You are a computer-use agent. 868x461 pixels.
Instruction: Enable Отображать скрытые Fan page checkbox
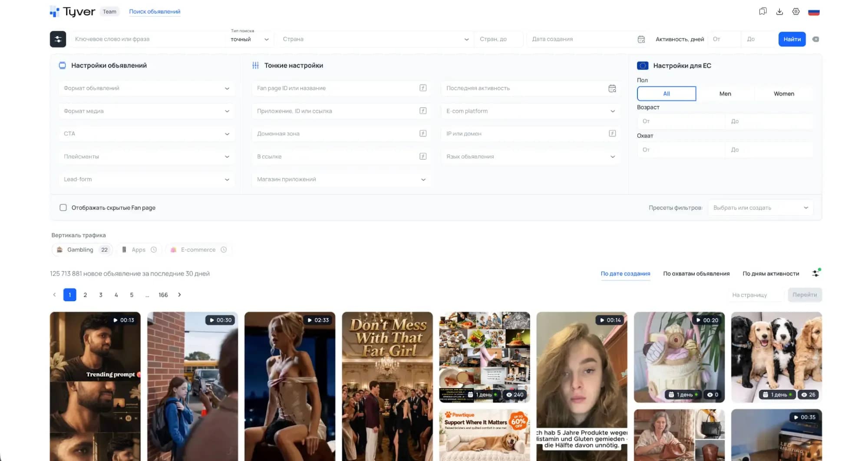(63, 207)
